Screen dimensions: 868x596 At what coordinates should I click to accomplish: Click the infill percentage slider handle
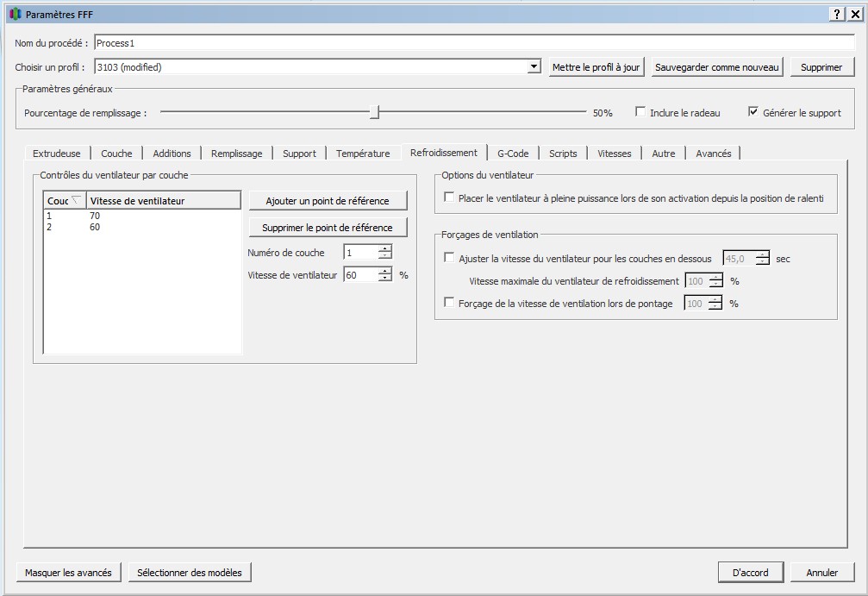374,112
